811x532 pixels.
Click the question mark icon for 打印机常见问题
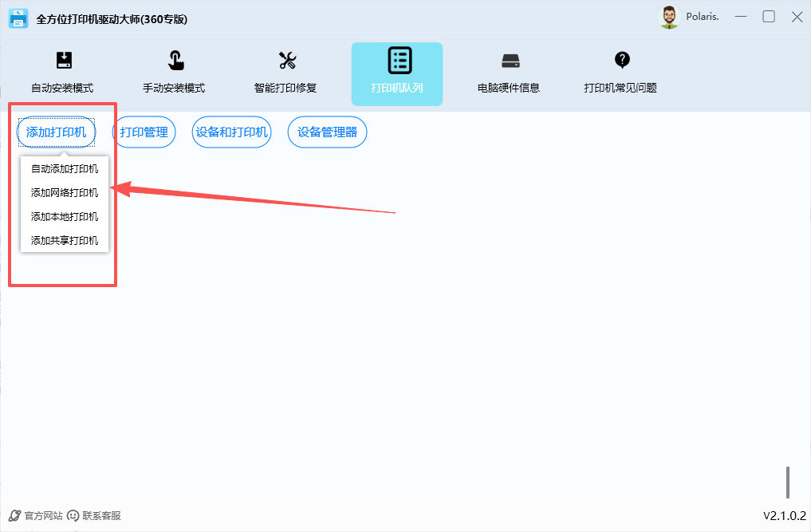click(621, 60)
